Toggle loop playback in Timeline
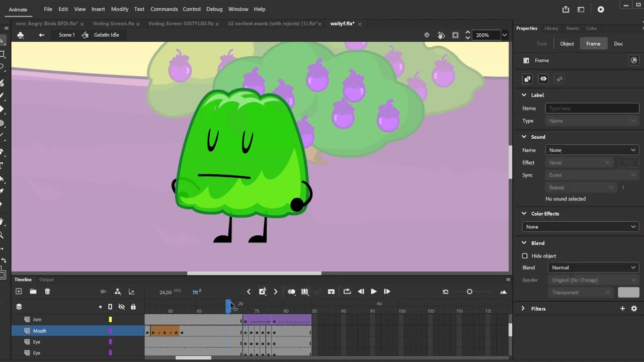Image resolution: width=644 pixels, height=362 pixels. point(347,292)
